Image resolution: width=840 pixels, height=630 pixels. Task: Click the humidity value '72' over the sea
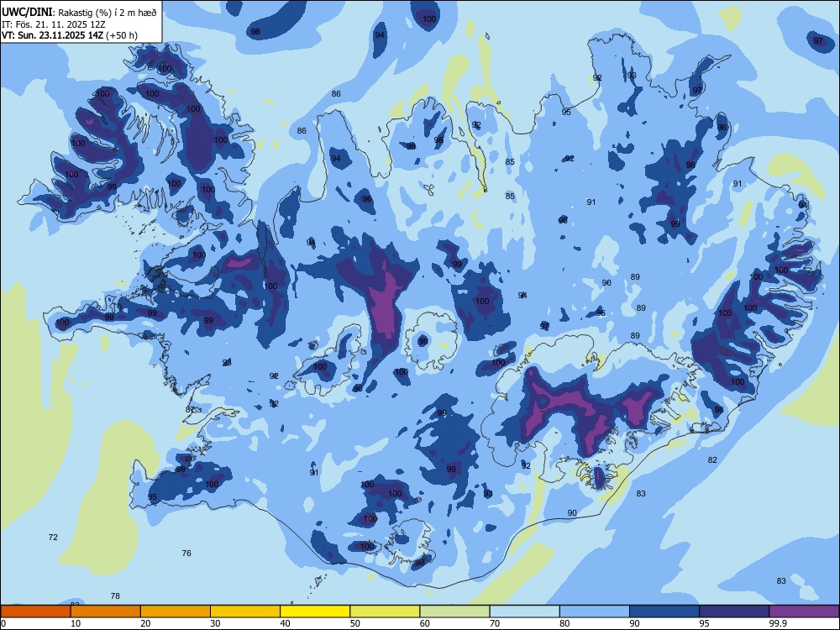coord(53,538)
